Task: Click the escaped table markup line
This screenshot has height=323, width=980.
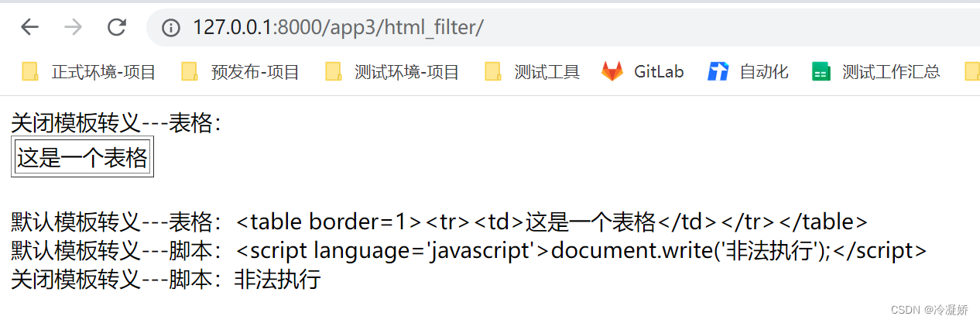Action: pos(439,222)
